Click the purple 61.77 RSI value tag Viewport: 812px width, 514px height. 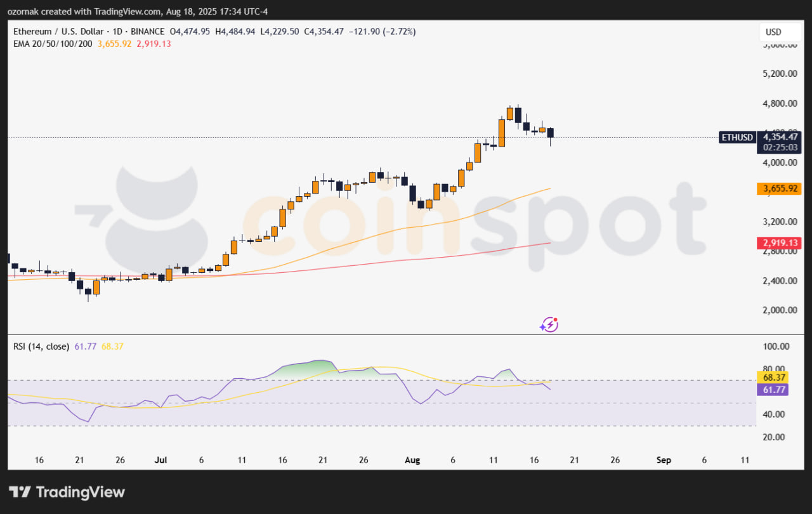(x=773, y=390)
